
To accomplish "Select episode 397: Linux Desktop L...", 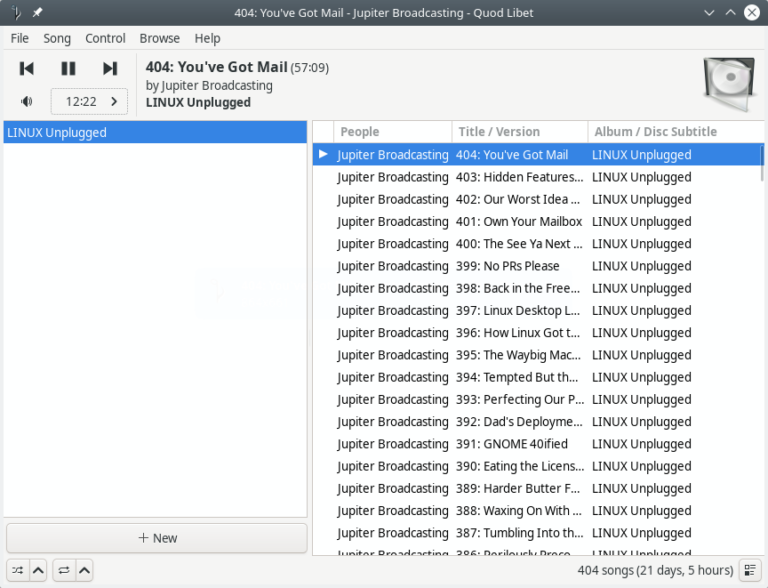I will coord(536,311).
